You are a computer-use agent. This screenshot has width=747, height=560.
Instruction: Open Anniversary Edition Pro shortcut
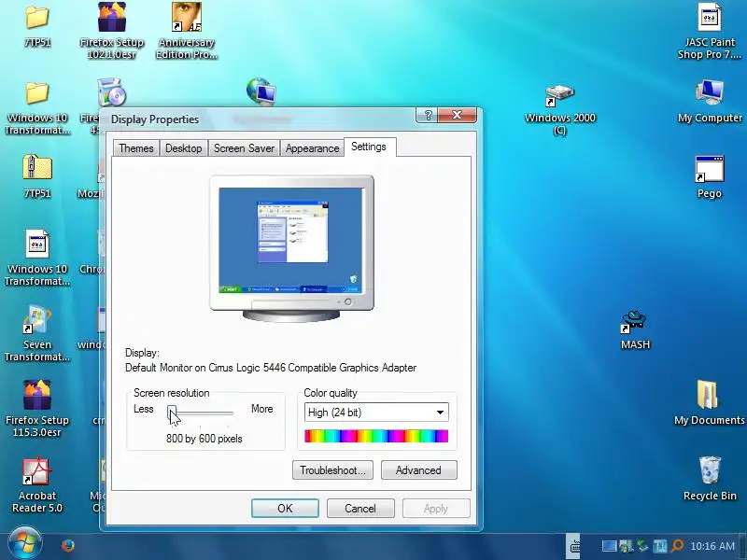coord(186,17)
